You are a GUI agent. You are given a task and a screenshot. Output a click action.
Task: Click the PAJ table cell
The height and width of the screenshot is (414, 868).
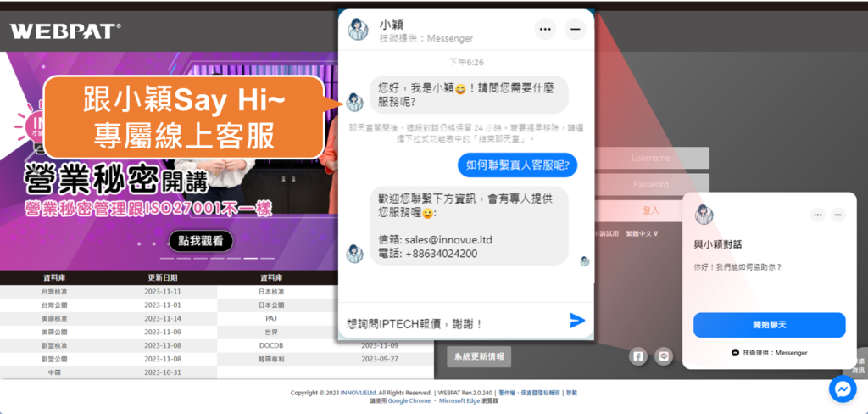tap(271, 319)
